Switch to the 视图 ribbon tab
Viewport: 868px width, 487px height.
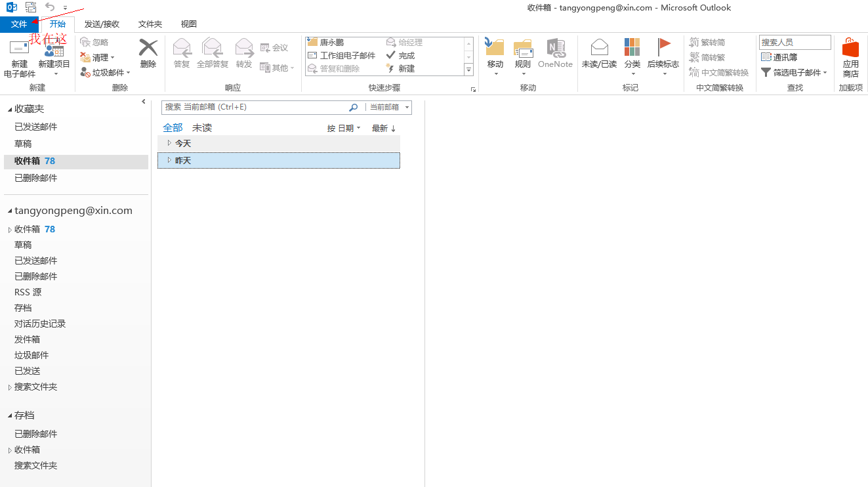click(x=188, y=24)
